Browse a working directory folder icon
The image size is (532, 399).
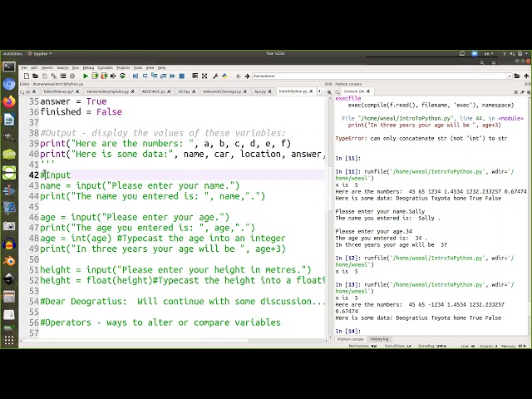pyautogui.click(x=517, y=76)
